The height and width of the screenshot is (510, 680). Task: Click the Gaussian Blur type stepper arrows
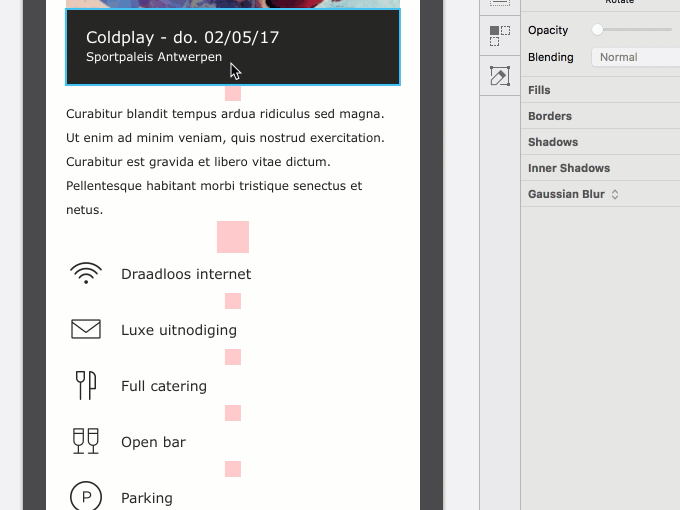pos(615,194)
